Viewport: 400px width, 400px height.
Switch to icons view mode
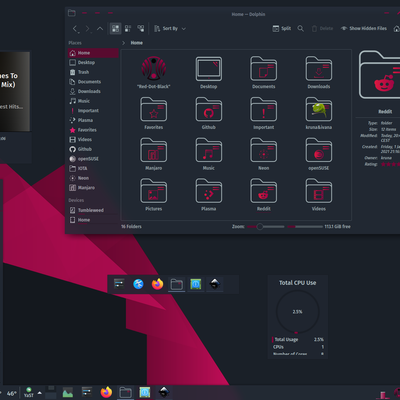point(115,29)
